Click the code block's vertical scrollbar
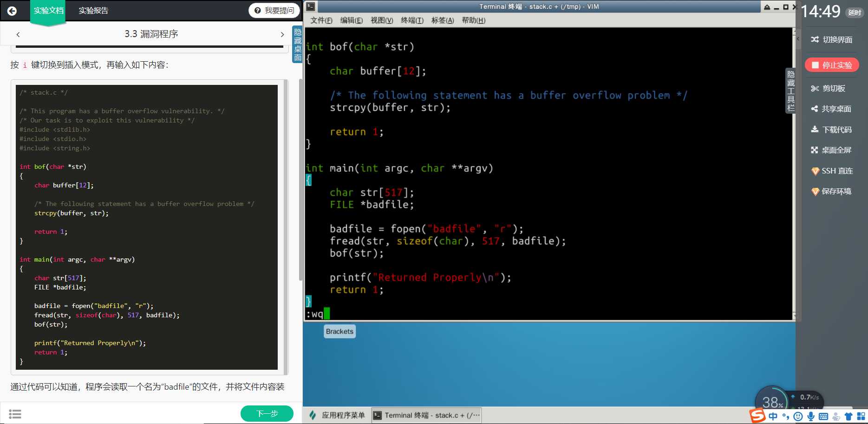Image resolution: width=868 pixels, height=424 pixels. [x=286, y=227]
